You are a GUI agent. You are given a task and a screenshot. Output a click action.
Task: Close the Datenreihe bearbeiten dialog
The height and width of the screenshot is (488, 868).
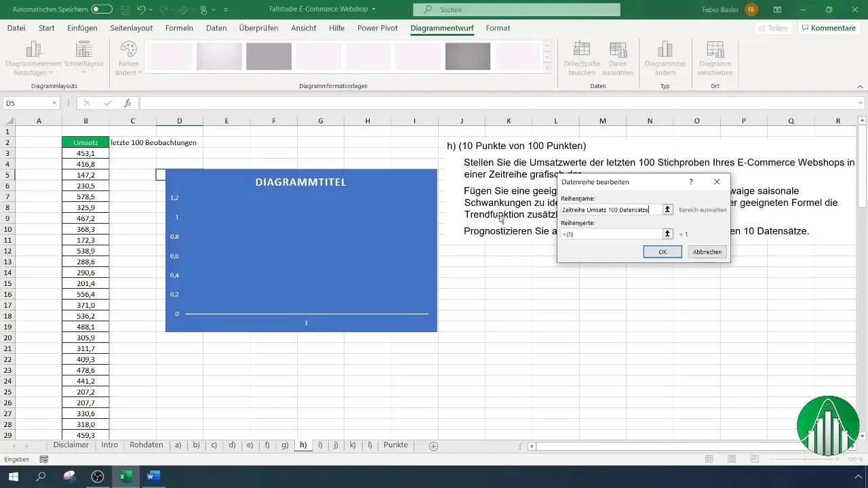(717, 182)
